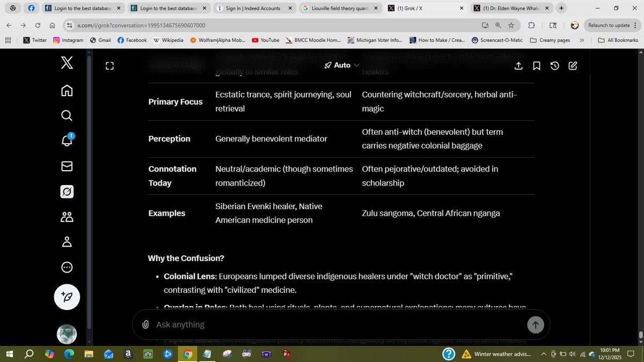Open YouTube bookmark
This screenshot has width=644, height=362.
[265, 40]
